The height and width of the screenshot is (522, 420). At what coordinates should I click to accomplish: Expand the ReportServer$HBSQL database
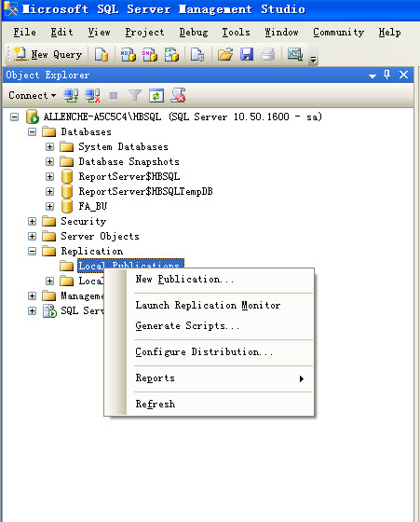[49, 176]
